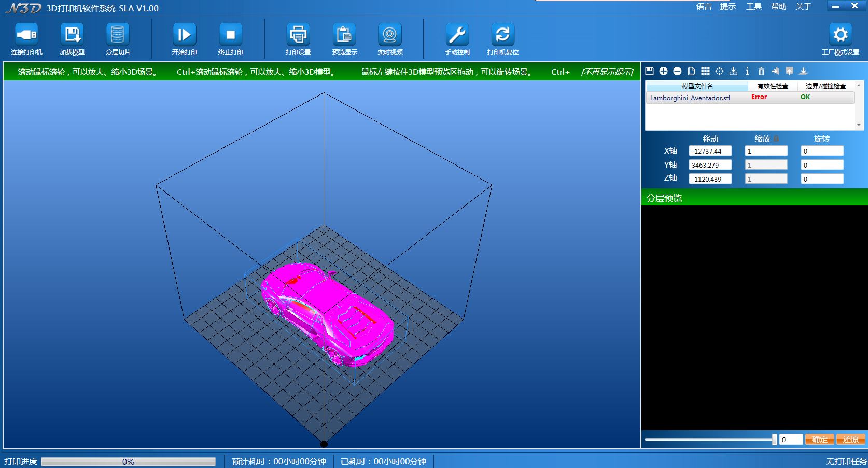Click the 分层预览 layer preview header

click(754, 198)
